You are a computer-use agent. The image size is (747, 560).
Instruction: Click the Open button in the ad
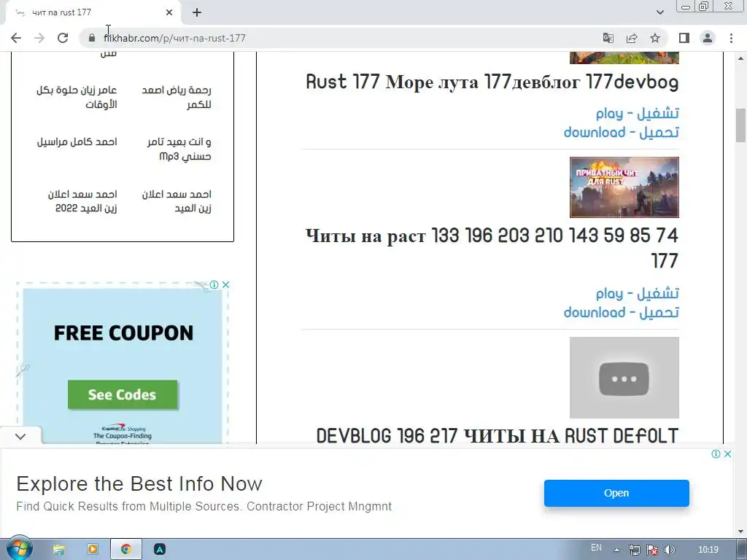tap(616, 494)
